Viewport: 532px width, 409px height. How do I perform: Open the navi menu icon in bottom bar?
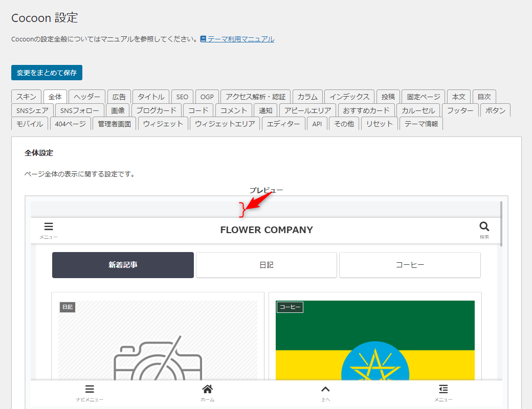[x=90, y=390]
